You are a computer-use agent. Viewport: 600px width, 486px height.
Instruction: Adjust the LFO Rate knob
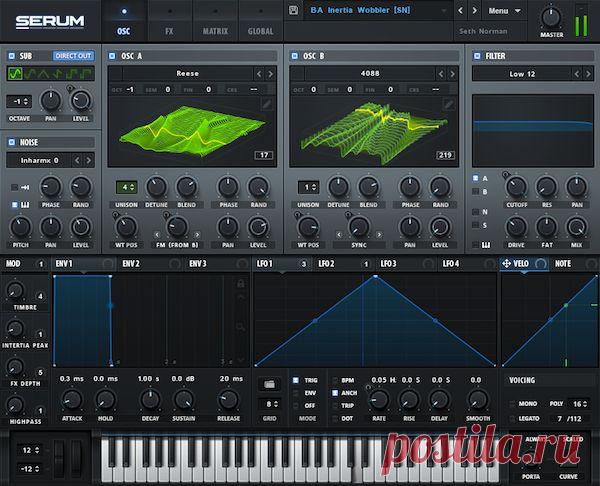[379, 400]
